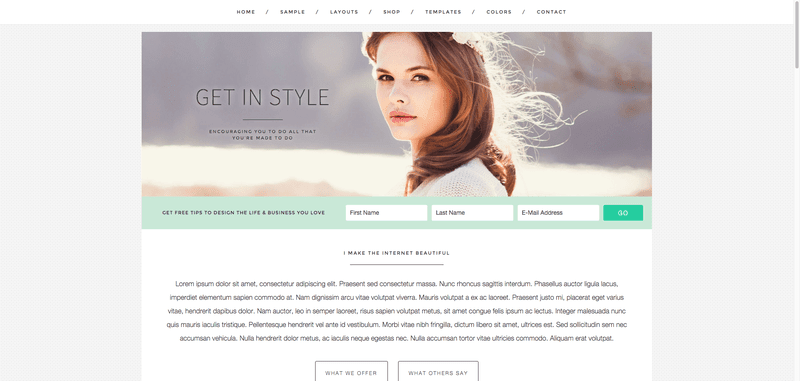This screenshot has width=800, height=381.
Task: Submit the signup with the GO button
Action: [x=623, y=213]
